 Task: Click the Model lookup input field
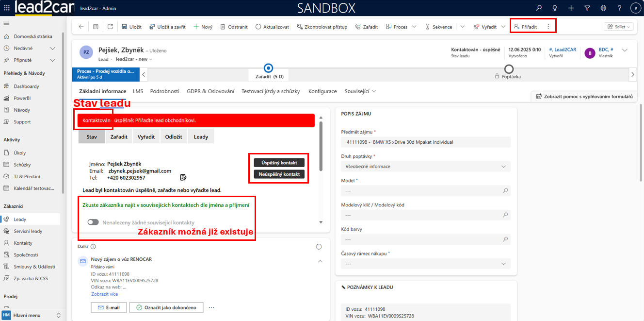[422, 191]
